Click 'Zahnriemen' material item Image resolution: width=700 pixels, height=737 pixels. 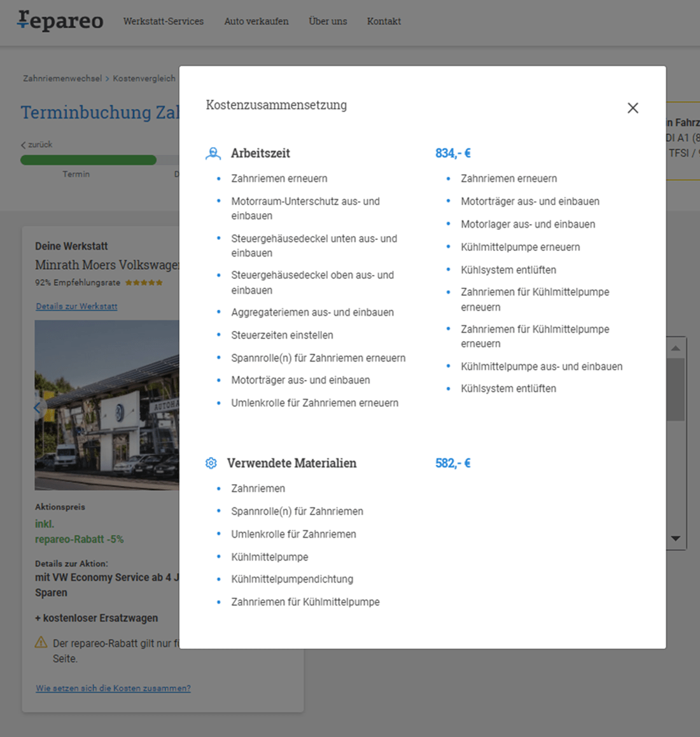coord(258,488)
